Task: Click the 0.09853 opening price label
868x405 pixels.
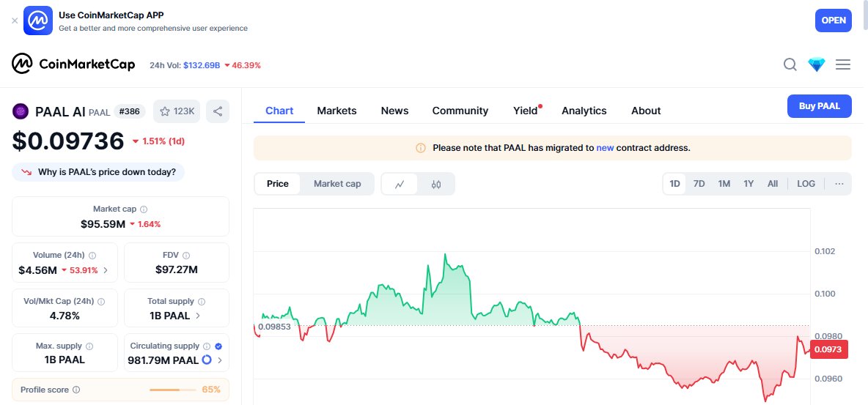Action: point(275,327)
